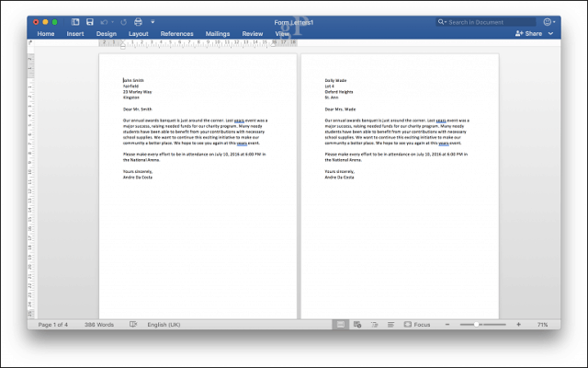Click the Share button
The image size is (588, 368).
[x=529, y=33]
